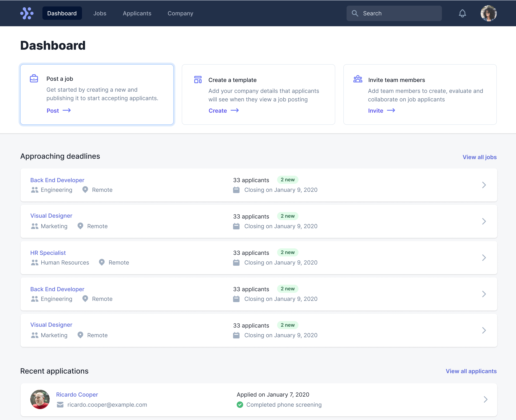The height and width of the screenshot is (420, 516).
Task: Click the search magnifier icon
Action: coord(355,13)
